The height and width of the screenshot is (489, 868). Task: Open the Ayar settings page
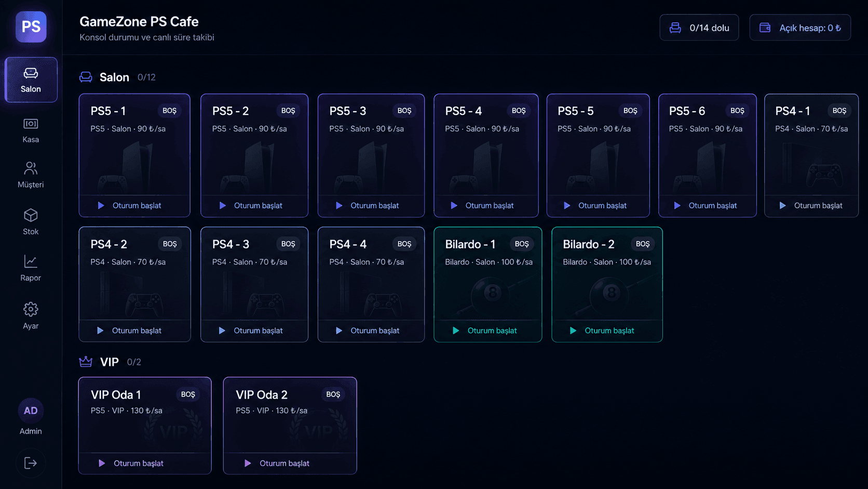point(31,316)
